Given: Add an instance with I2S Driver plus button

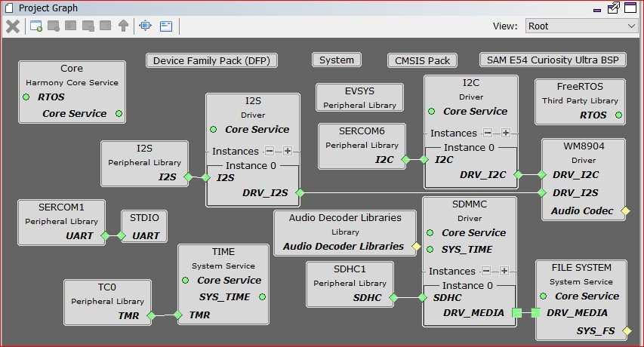Looking at the screenshot, I should click(288, 151).
